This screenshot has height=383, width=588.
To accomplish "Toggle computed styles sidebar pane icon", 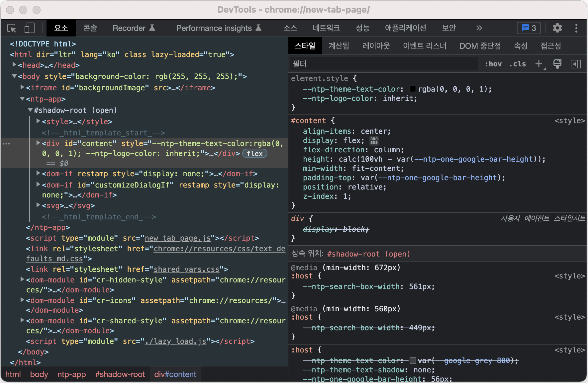I will (x=576, y=64).
